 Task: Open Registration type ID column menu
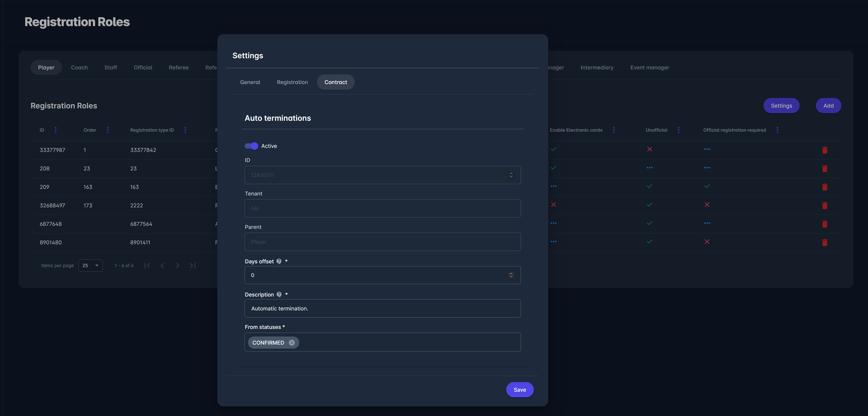click(185, 130)
